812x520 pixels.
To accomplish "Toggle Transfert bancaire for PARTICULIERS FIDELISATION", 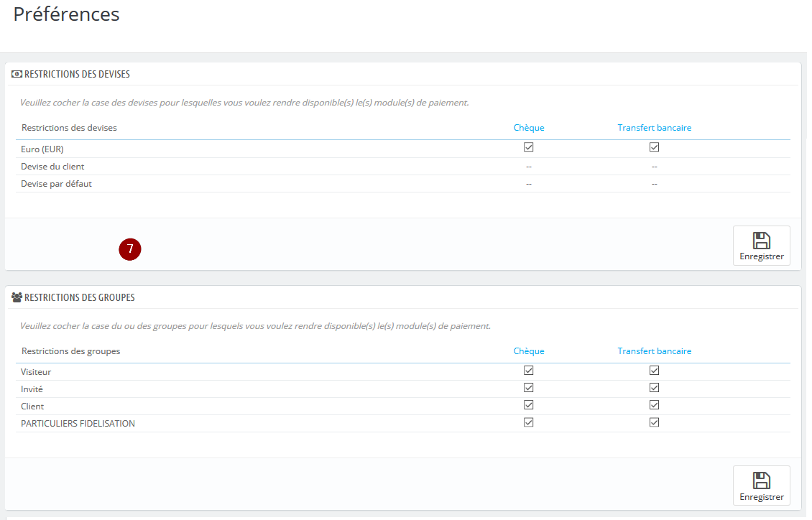I will pyautogui.click(x=654, y=423).
